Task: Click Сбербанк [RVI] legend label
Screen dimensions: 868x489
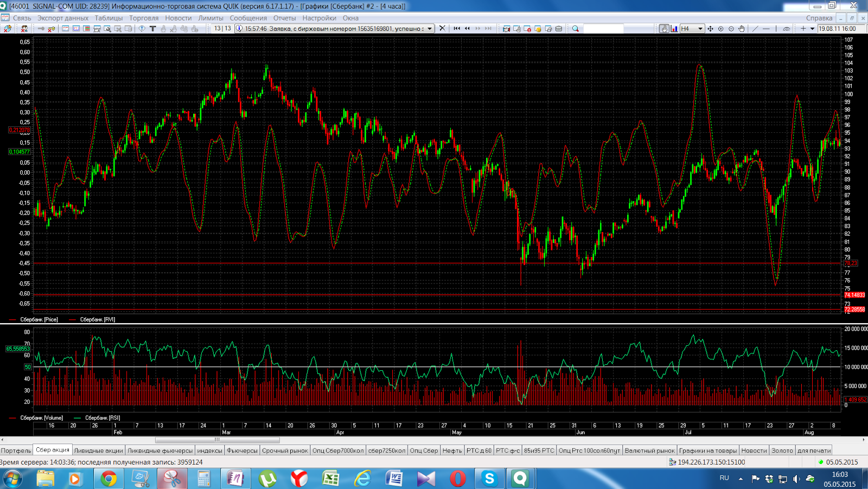Action: pos(98,319)
